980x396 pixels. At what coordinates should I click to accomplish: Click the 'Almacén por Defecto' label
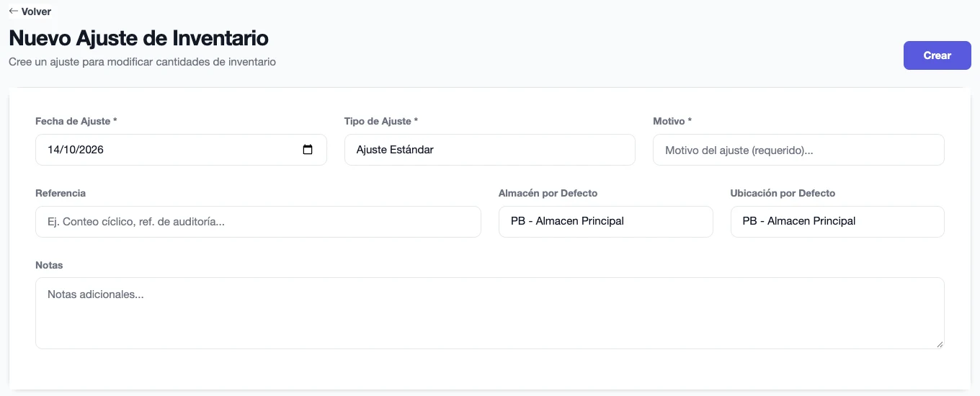pyautogui.click(x=548, y=193)
